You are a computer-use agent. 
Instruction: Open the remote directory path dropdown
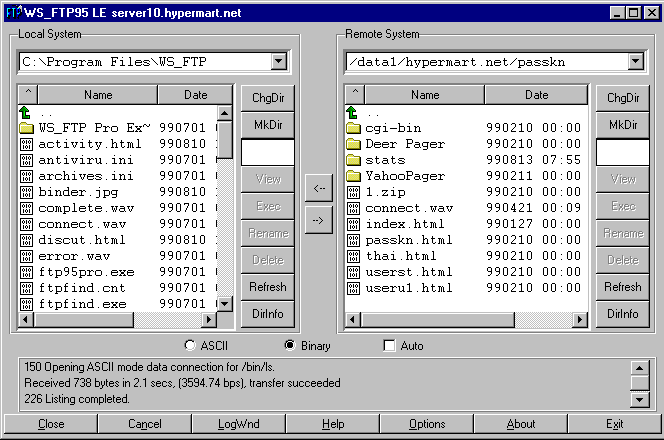point(635,62)
